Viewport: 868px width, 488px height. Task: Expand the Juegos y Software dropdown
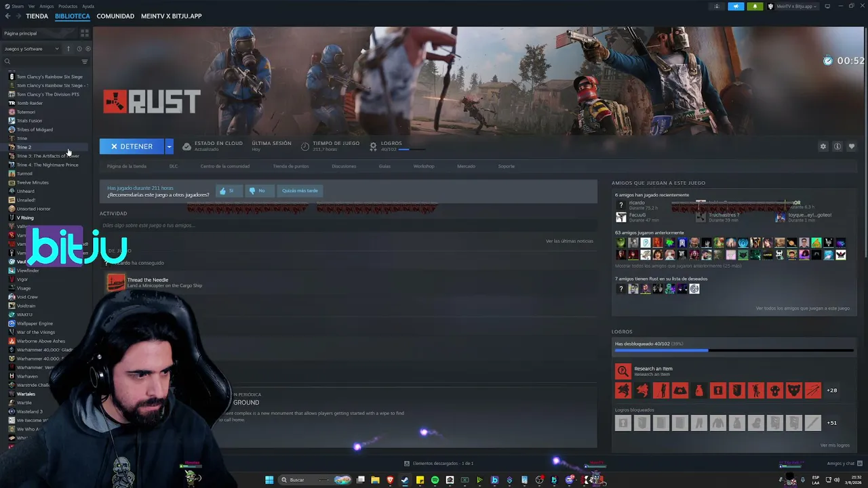[31, 49]
